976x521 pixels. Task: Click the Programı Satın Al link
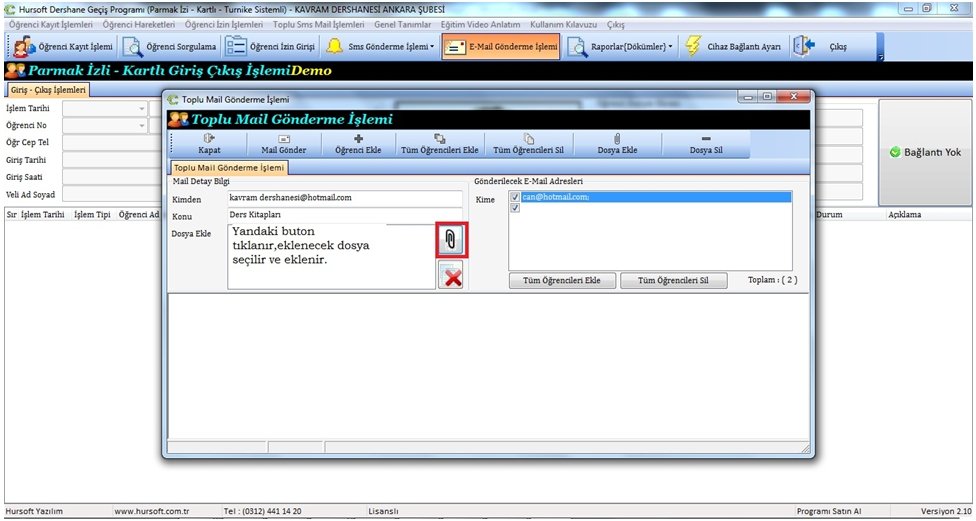828,511
